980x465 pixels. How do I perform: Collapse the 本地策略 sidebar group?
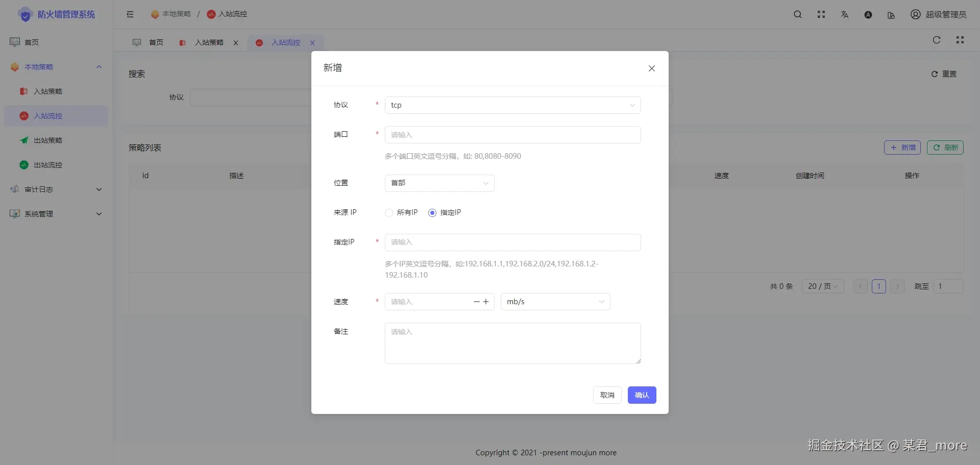coord(99,67)
